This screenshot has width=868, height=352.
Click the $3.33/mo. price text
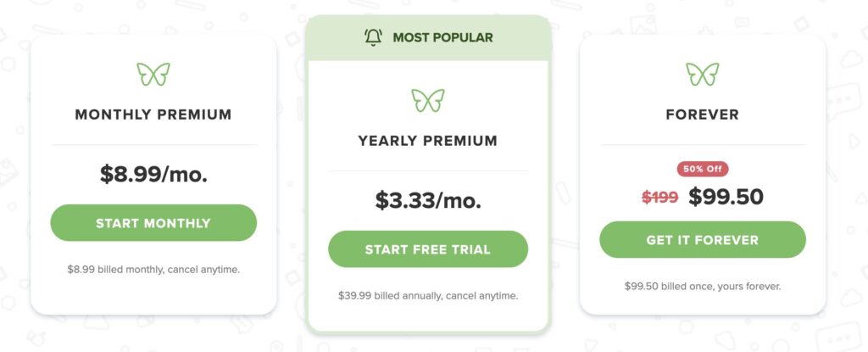(428, 200)
